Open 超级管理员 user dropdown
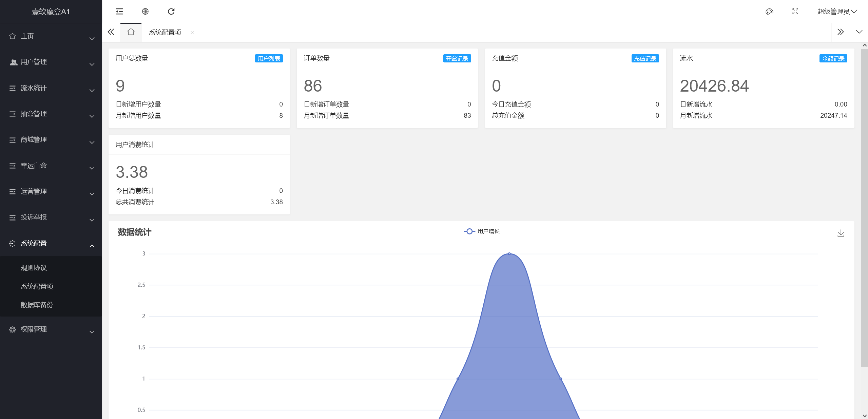This screenshot has width=868, height=419. tap(837, 12)
